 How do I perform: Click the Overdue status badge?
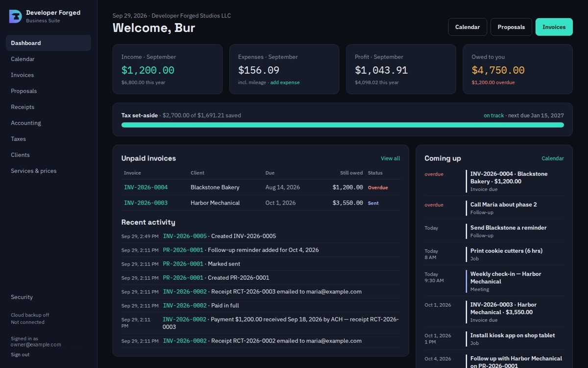click(x=378, y=187)
